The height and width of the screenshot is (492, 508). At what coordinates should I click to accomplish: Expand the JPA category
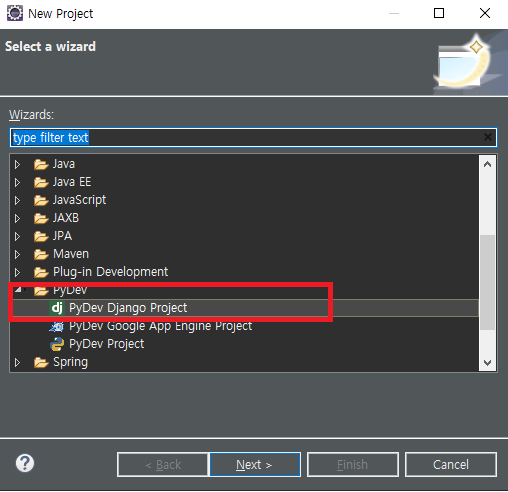coord(17,236)
